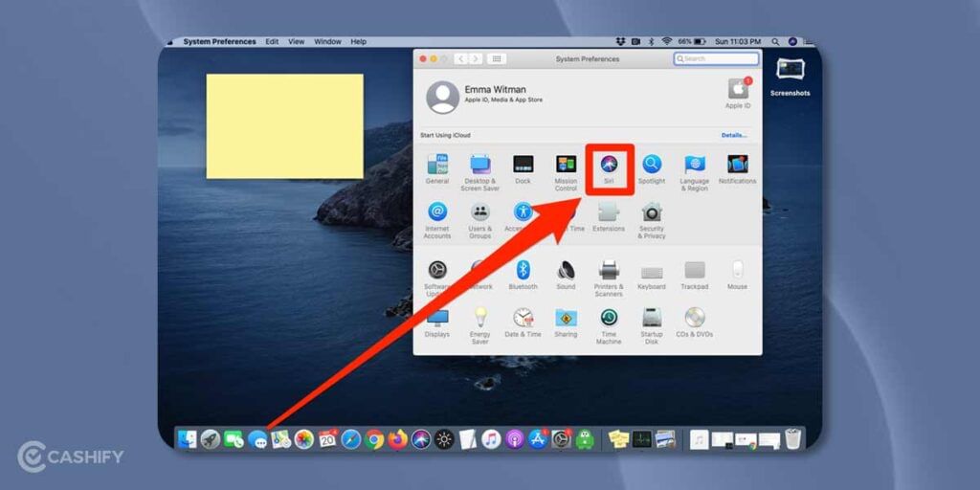
Task: Open the Edit menu
Action: tap(272, 42)
